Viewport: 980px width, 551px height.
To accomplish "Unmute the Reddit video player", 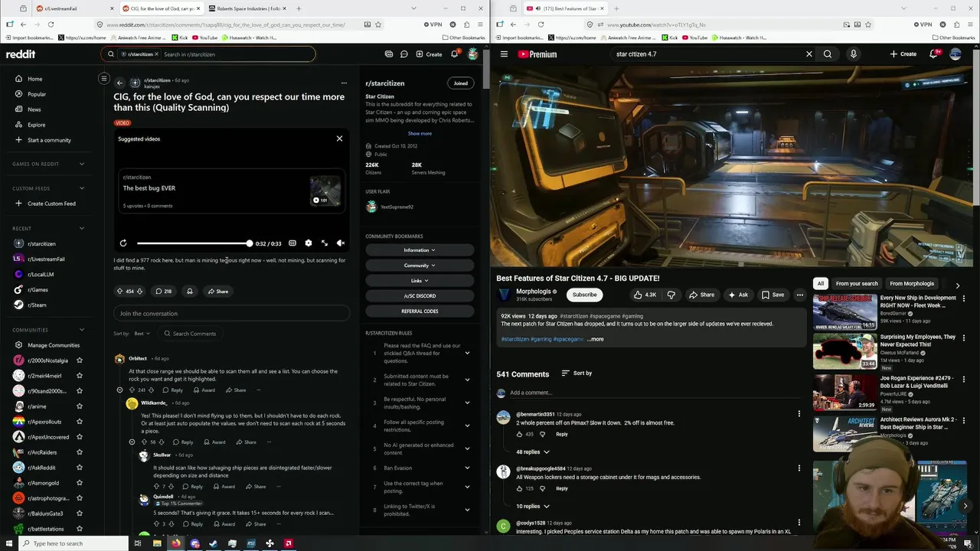I will point(341,243).
